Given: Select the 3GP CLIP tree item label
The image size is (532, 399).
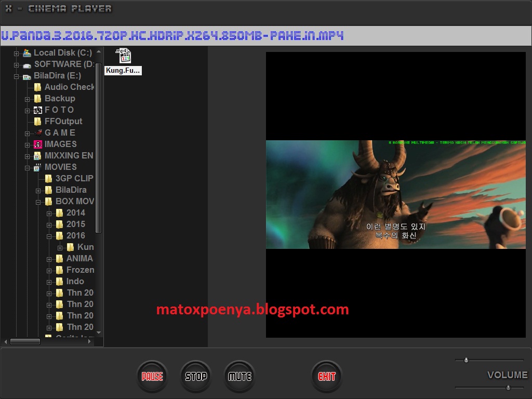Looking at the screenshot, I should 74,179.
